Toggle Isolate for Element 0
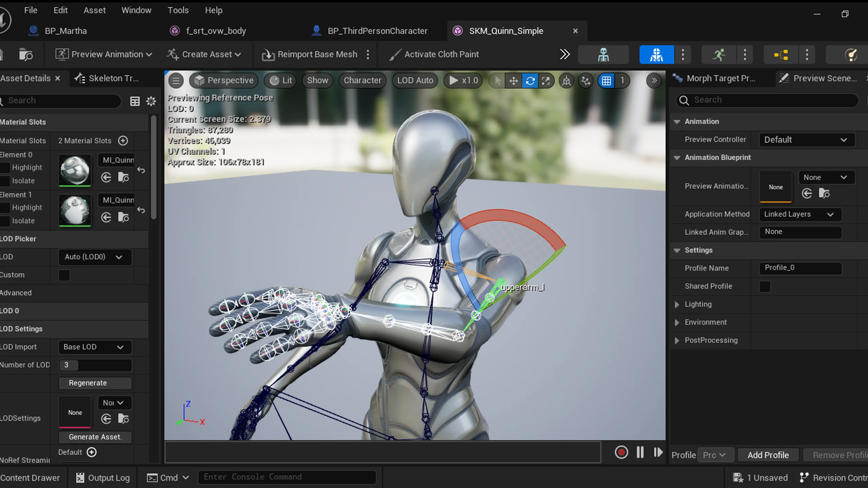This screenshot has height=488, width=868. (x=5, y=181)
